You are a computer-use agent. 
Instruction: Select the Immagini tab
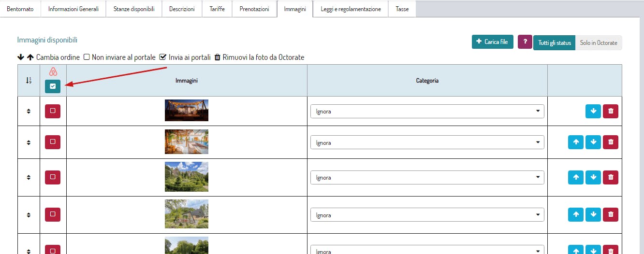coord(295,9)
